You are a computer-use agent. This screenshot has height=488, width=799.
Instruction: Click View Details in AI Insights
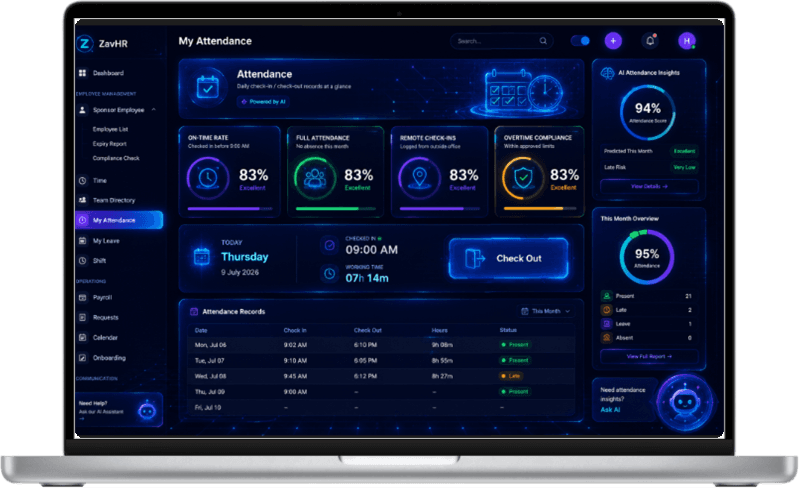(649, 186)
